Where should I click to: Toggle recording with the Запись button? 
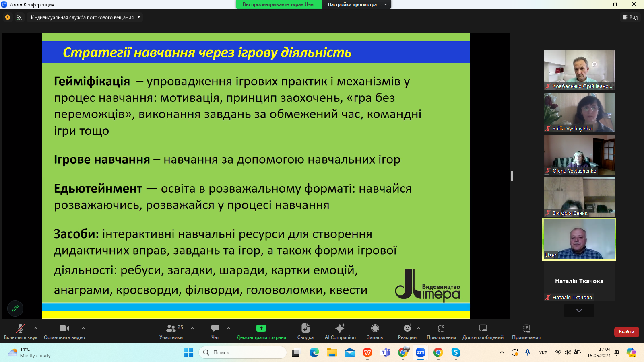(x=375, y=331)
